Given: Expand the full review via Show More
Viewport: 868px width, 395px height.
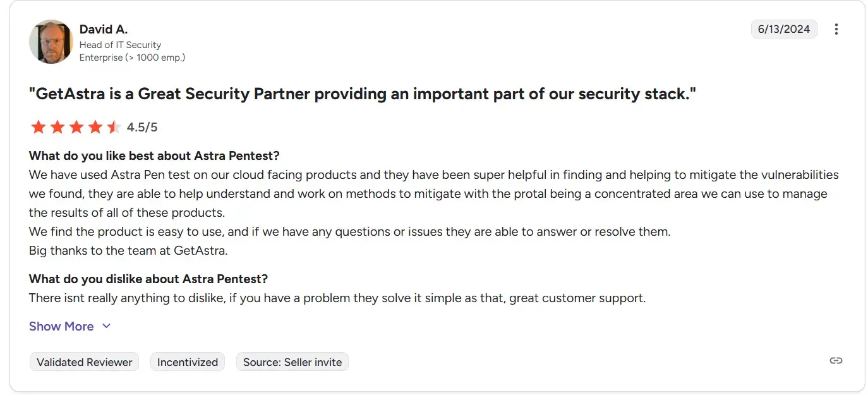Looking at the screenshot, I should pyautogui.click(x=61, y=326).
